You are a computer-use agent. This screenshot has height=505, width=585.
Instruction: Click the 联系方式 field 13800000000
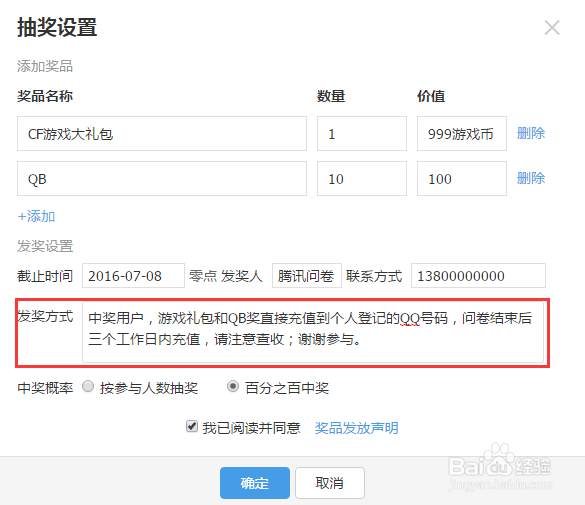pos(478,276)
